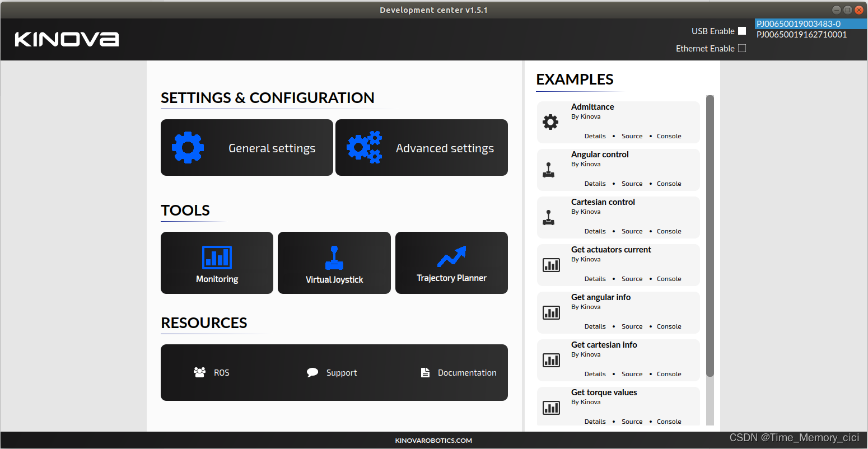Open the Support resource link
The height and width of the screenshot is (449, 868).
(342, 372)
